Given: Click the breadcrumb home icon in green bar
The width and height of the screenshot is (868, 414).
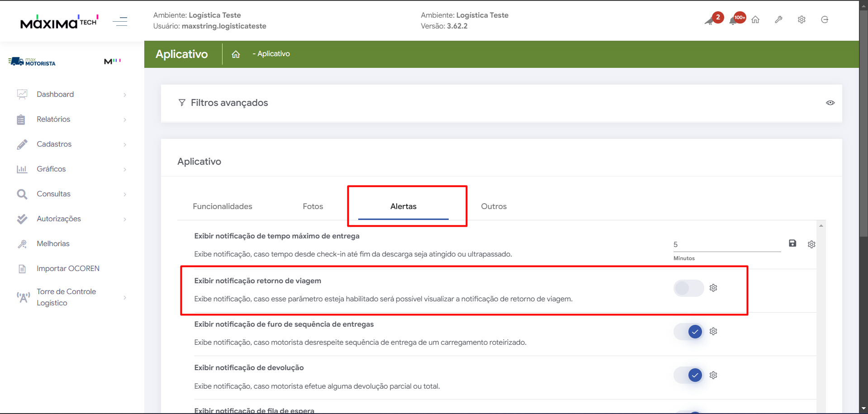Looking at the screenshot, I should 236,54.
